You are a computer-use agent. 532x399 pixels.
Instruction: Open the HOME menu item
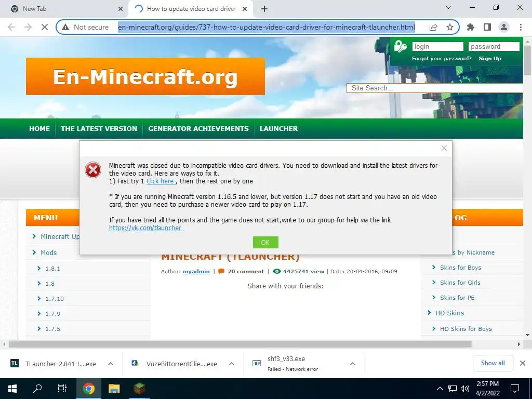point(39,129)
